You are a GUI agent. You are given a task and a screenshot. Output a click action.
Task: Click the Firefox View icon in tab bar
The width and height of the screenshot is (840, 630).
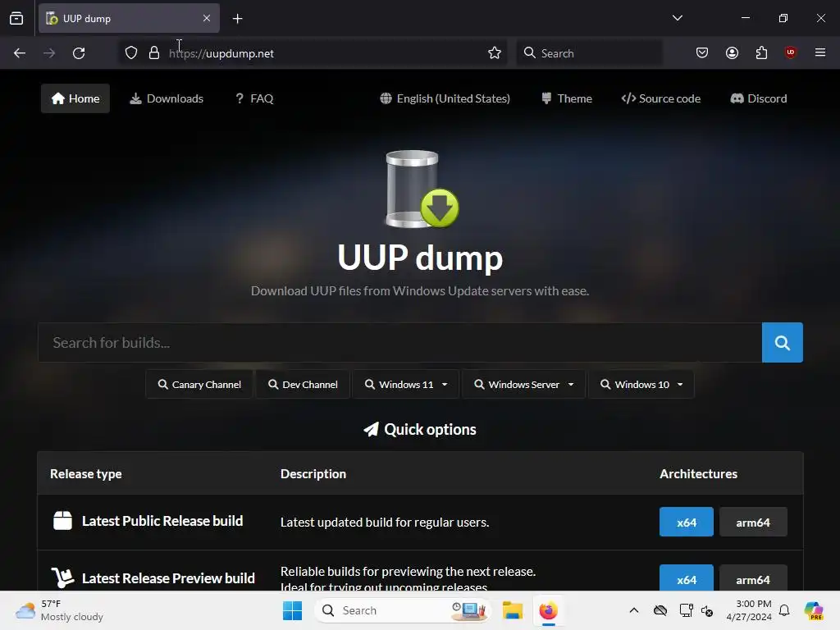[16, 18]
